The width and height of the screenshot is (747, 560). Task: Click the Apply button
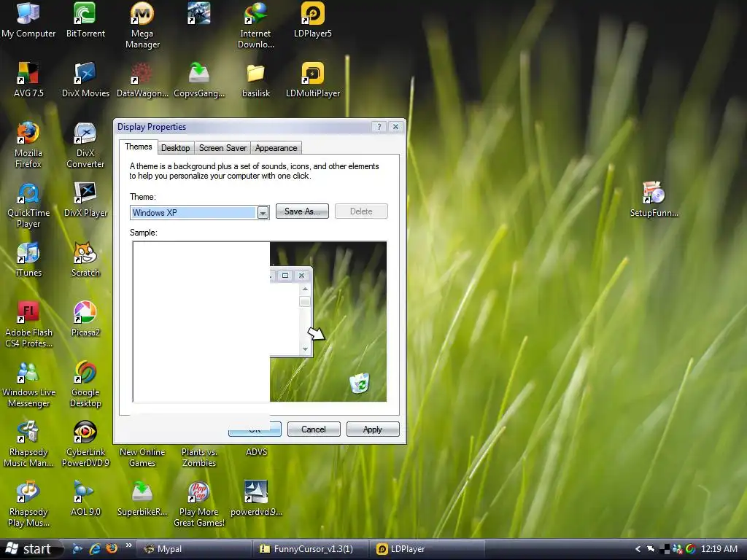pyautogui.click(x=373, y=429)
